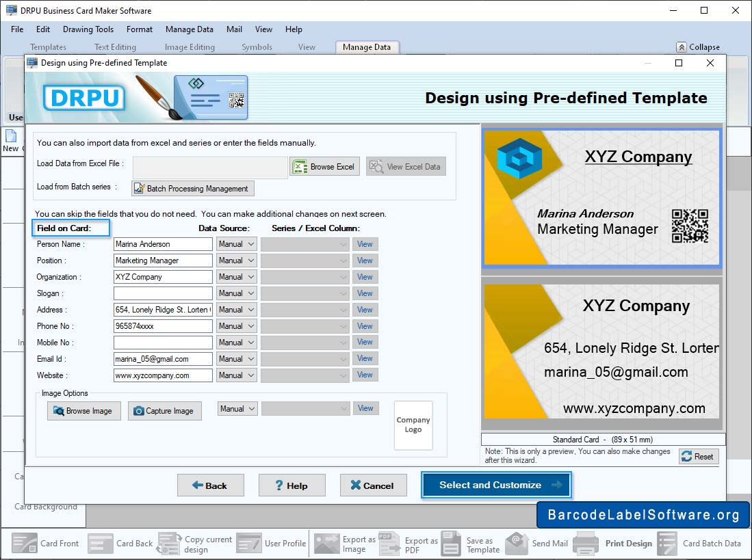
Task: Click the DRPU logo in the dialog banner
Action: click(84, 98)
